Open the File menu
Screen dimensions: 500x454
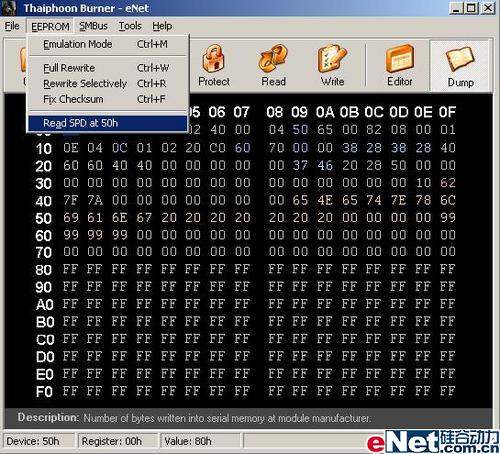12,26
